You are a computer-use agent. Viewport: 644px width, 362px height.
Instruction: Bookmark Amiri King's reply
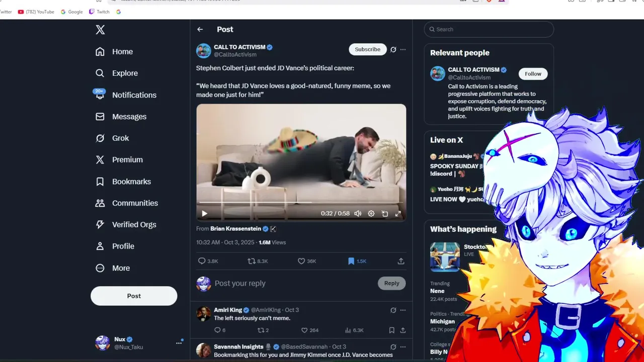click(x=392, y=330)
